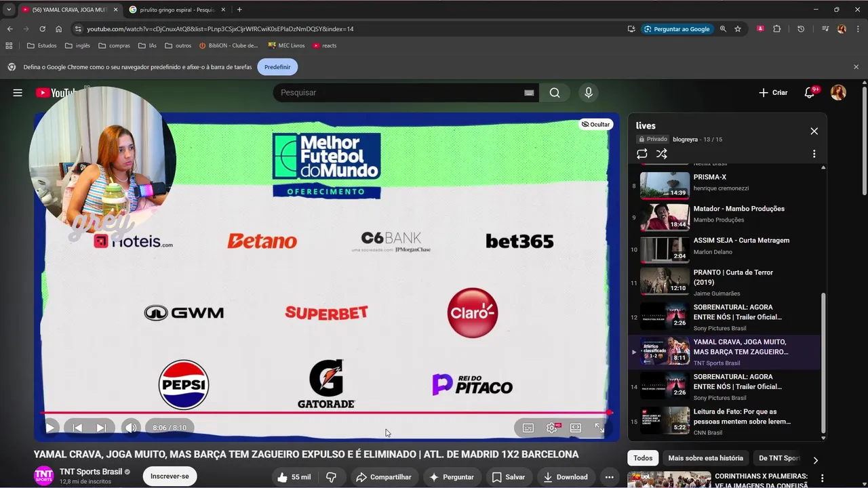Screen dimensions: 868x488
Task: Mute the video volume speaker icon
Action: click(x=131, y=428)
